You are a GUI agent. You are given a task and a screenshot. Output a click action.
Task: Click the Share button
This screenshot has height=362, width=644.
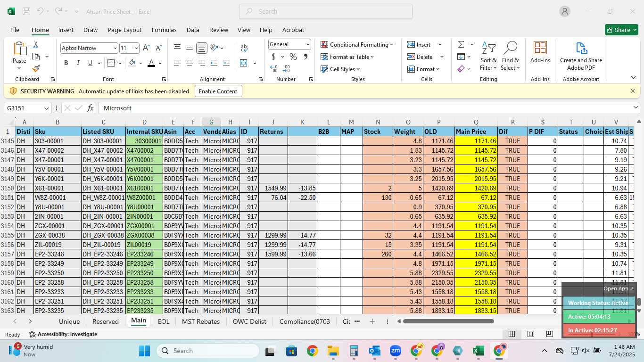[x=621, y=30]
